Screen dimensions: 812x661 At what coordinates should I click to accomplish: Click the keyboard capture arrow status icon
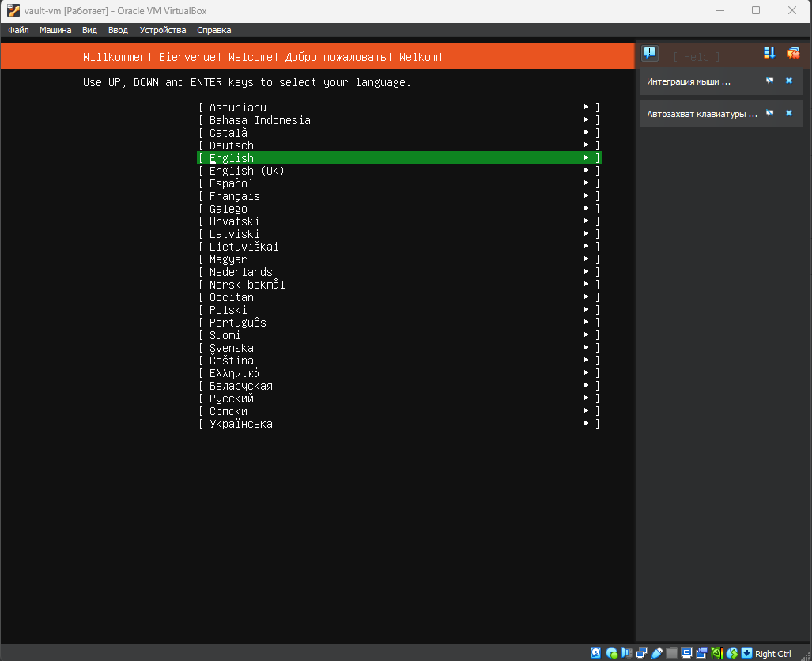(x=746, y=653)
